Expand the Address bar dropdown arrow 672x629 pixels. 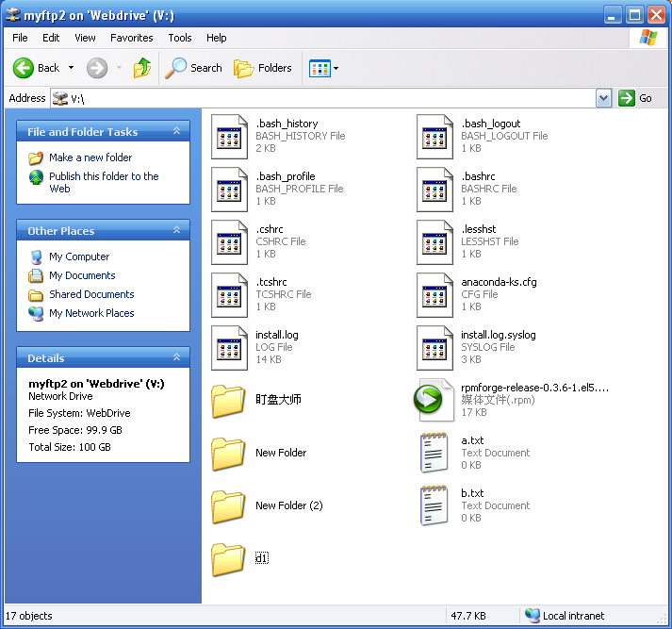(x=603, y=98)
